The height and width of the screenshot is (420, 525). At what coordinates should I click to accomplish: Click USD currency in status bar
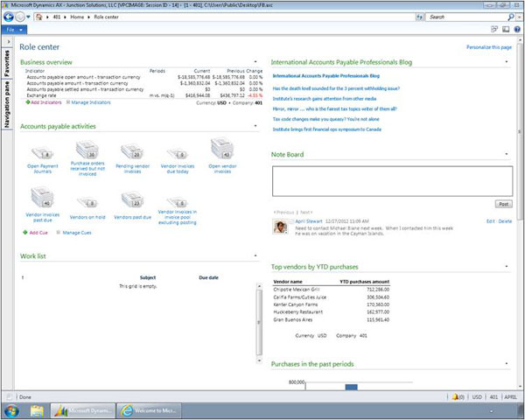[x=477, y=397]
